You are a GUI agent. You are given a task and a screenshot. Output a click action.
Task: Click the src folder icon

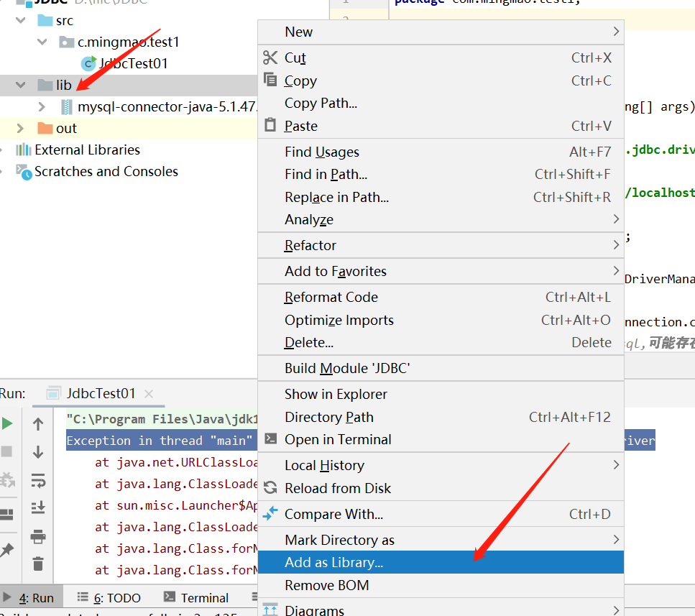pyautogui.click(x=45, y=20)
